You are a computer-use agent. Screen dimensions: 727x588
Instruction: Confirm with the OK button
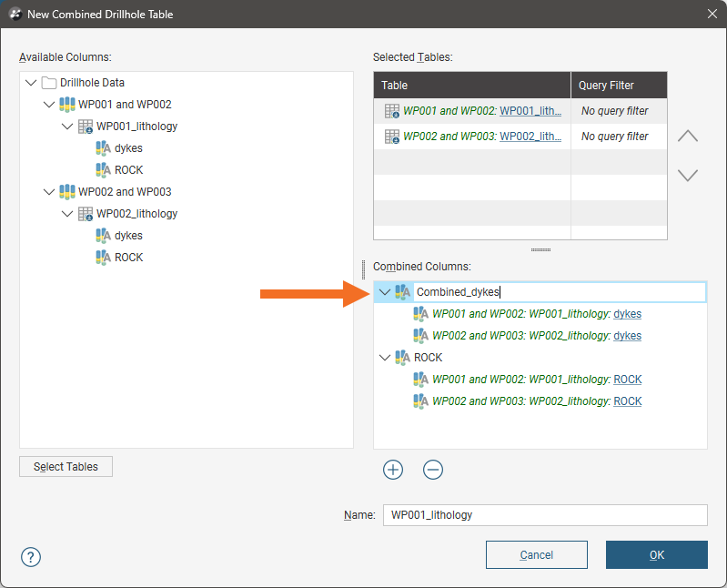click(656, 554)
